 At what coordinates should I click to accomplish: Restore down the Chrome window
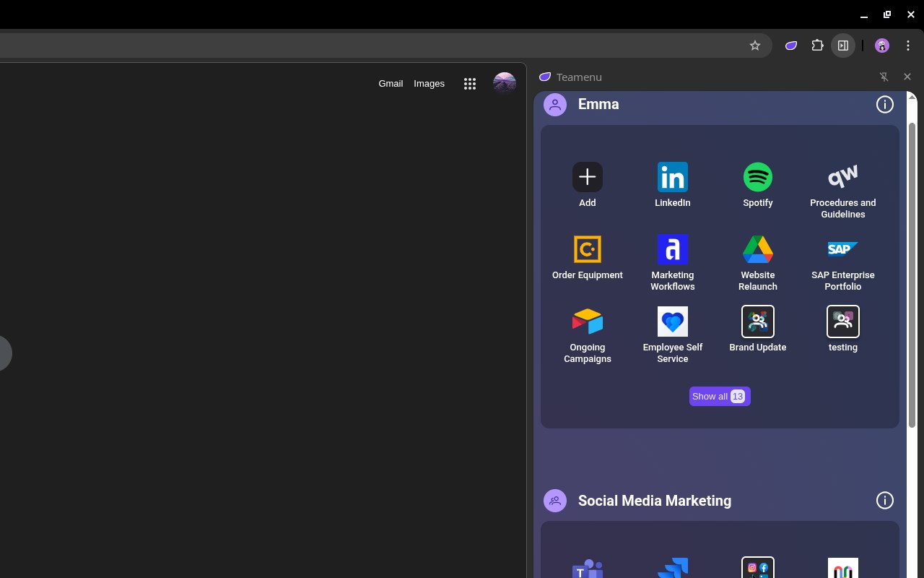pos(887,14)
